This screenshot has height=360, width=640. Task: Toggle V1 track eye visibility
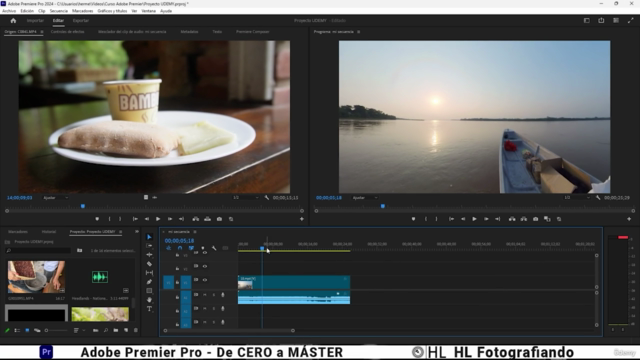[205, 280]
